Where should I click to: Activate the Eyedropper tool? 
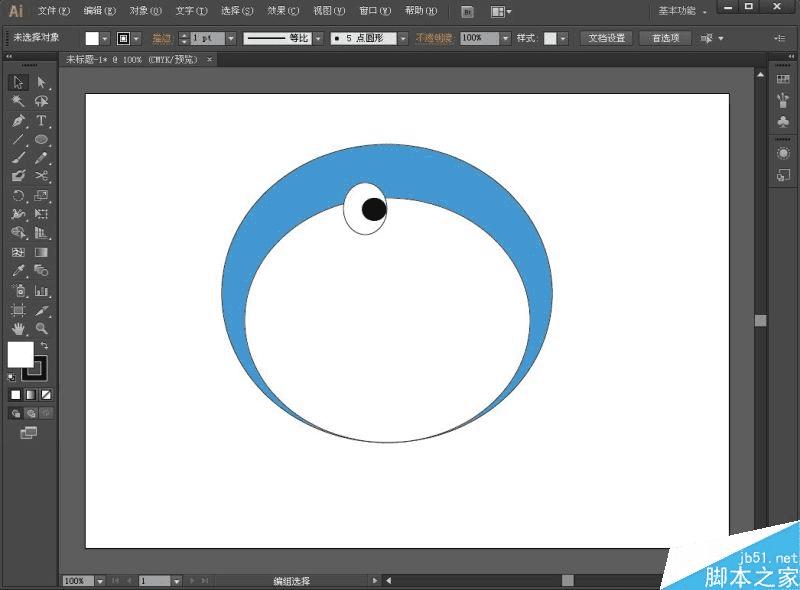click(x=18, y=271)
